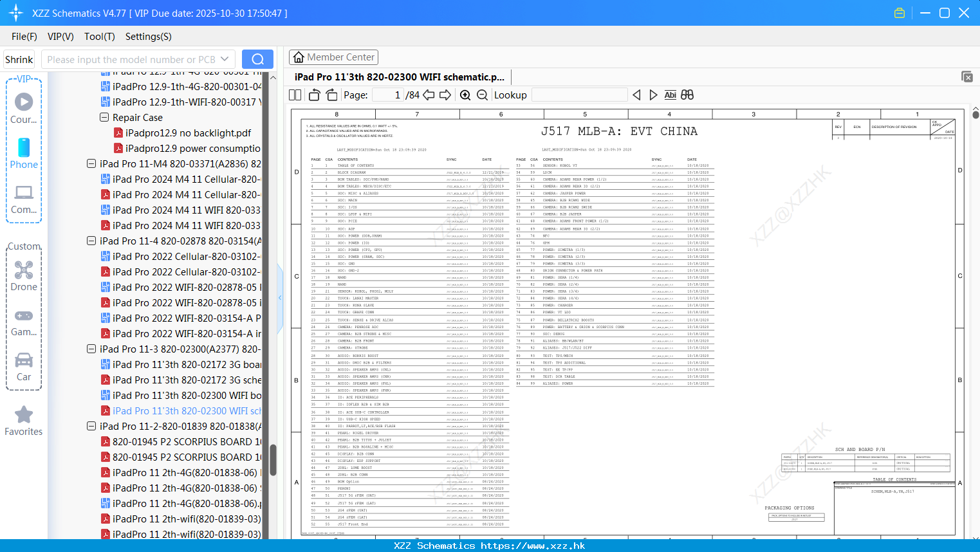Screen dimensions: 980x552
Task: Click the Shrink button
Action: [x=19, y=59]
